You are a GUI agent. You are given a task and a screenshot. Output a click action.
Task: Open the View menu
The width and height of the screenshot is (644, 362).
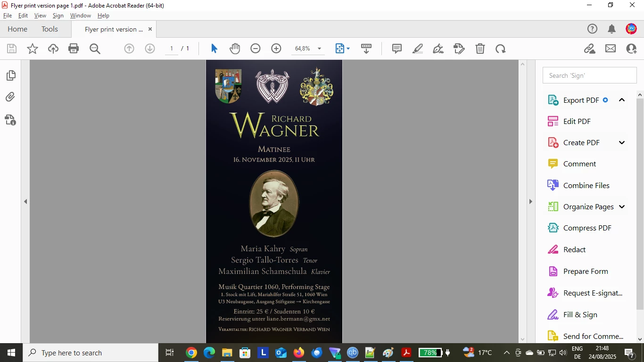40,16
